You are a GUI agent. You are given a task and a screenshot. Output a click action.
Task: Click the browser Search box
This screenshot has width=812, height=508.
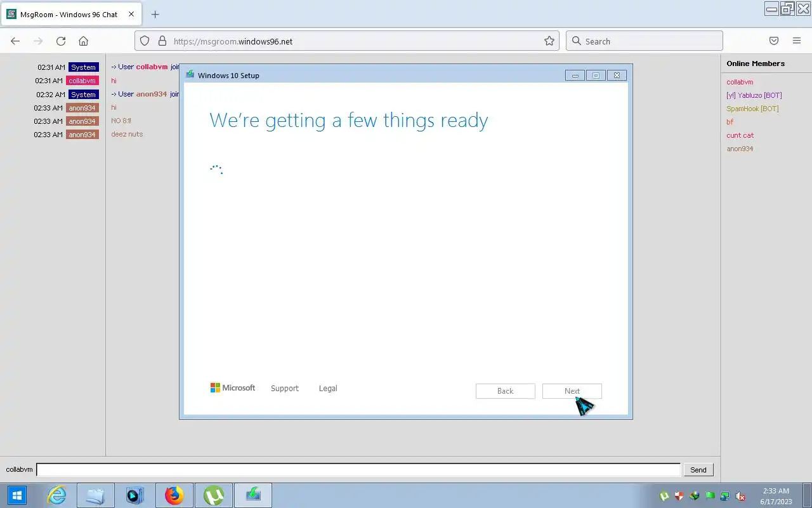click(645, 41)
